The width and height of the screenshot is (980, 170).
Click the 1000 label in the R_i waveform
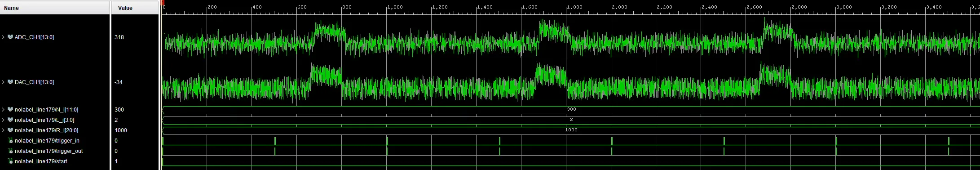[x=571, y=130]
